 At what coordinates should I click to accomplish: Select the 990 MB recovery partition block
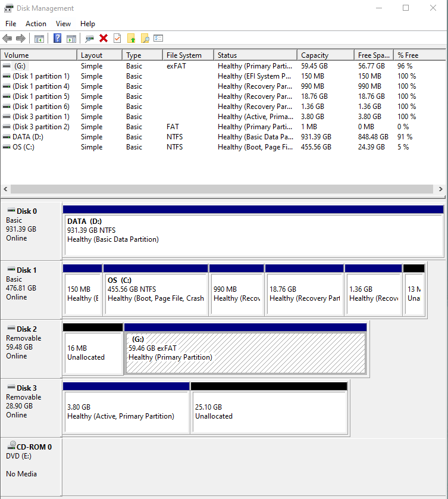pos(237,290)
